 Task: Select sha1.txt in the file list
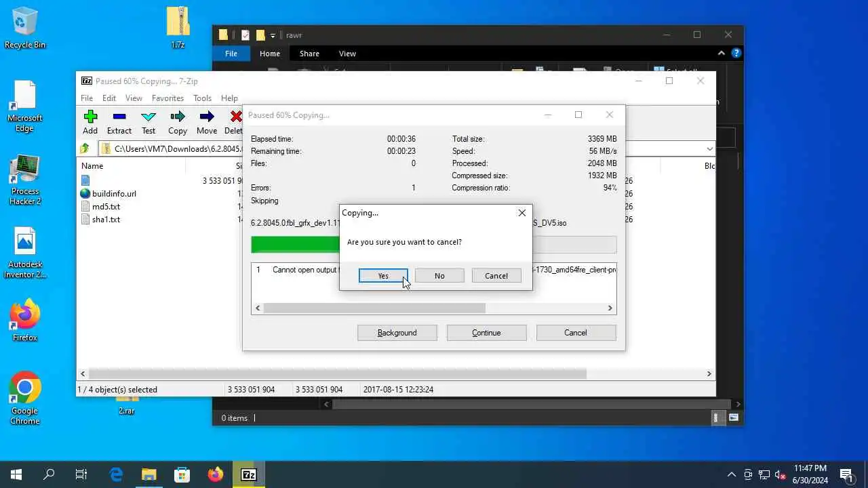(x=106, y=220)
